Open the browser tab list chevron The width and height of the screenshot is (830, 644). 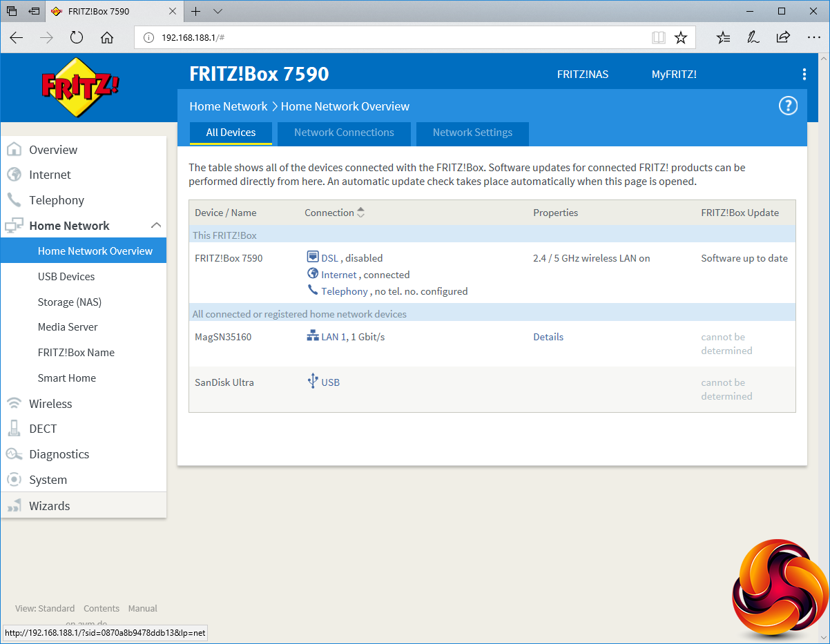click(x=218, y=12)
